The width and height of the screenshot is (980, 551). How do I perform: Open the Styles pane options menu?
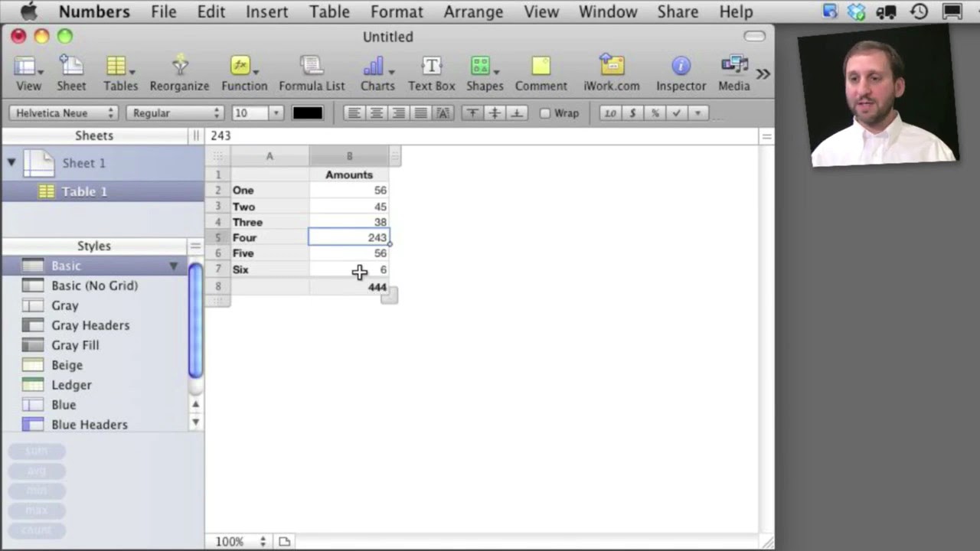[x=195, y=246]
